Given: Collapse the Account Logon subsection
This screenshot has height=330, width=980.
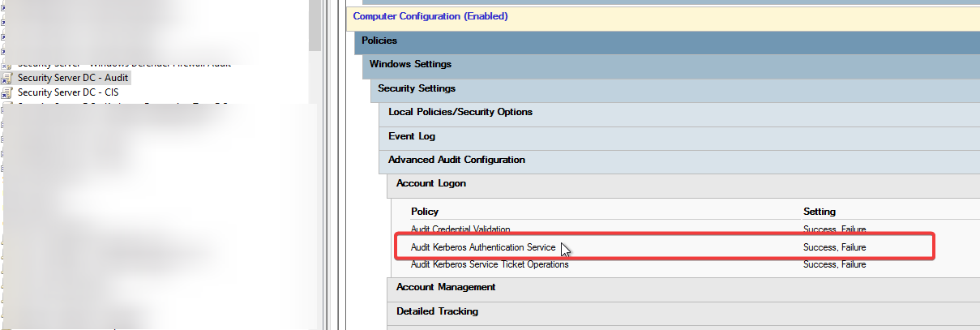Looking at the screenshot, I should click(683, 184).
